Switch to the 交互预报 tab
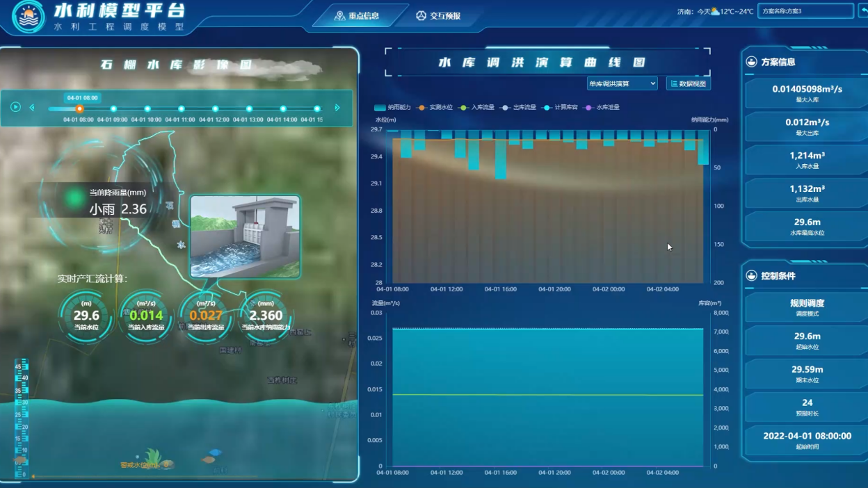The width and height of the screenshot is (868, 488). (438, 16)
